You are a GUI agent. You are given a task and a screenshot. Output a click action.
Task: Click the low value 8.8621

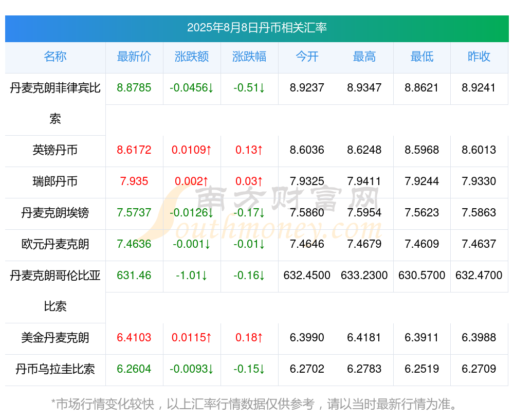[x=421, y=88]
